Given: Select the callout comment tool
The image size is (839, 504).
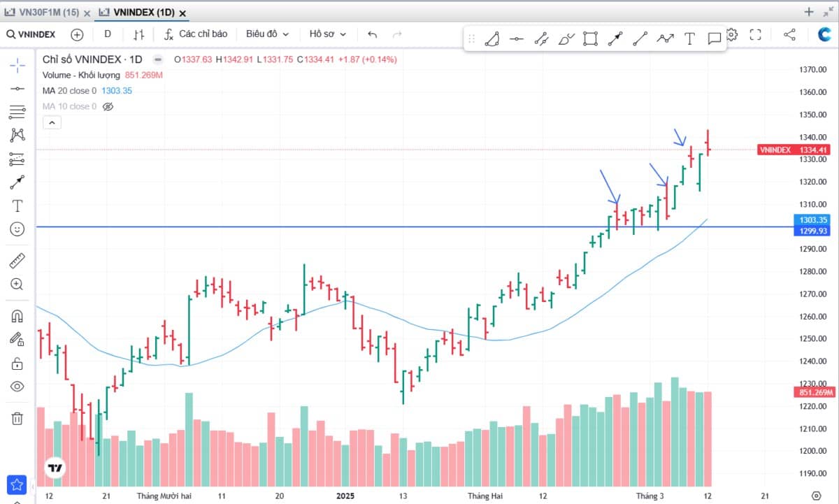Looking at the screenshot, I should (714, 39).
